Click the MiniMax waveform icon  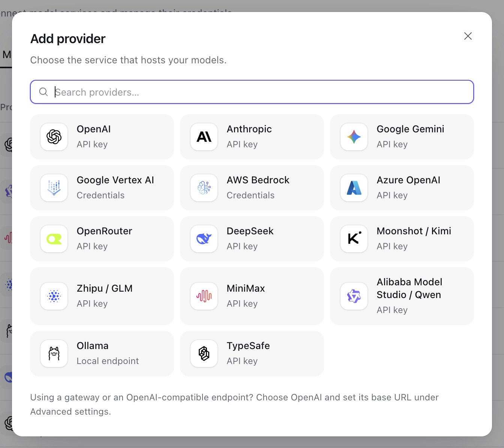(x=204, y=296)
